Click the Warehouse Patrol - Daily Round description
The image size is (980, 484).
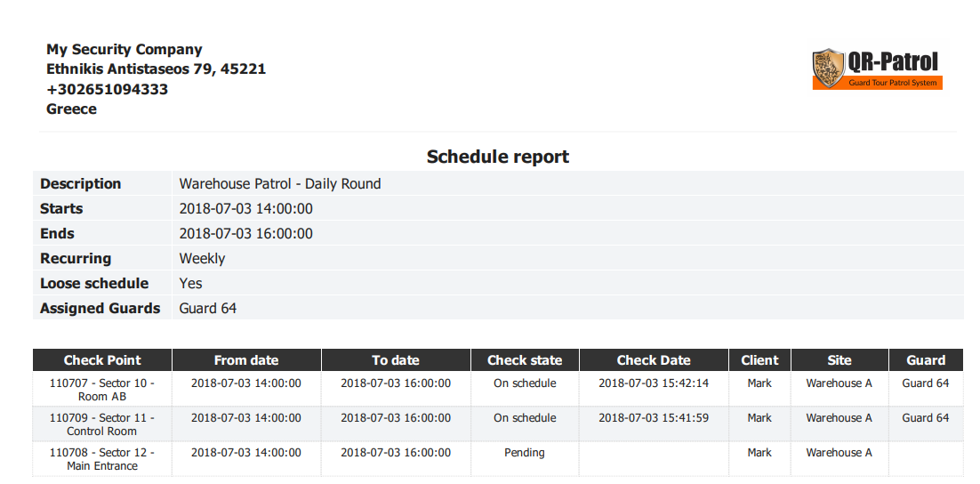coord(280,184)
